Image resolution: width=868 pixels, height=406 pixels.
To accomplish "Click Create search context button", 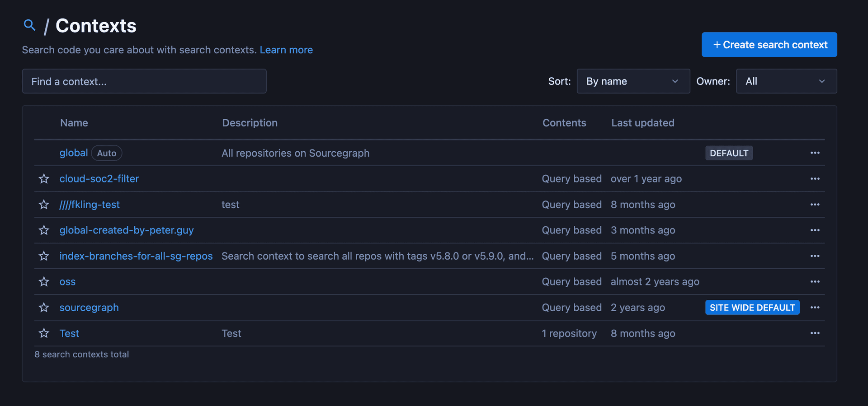I will point(769,45).
